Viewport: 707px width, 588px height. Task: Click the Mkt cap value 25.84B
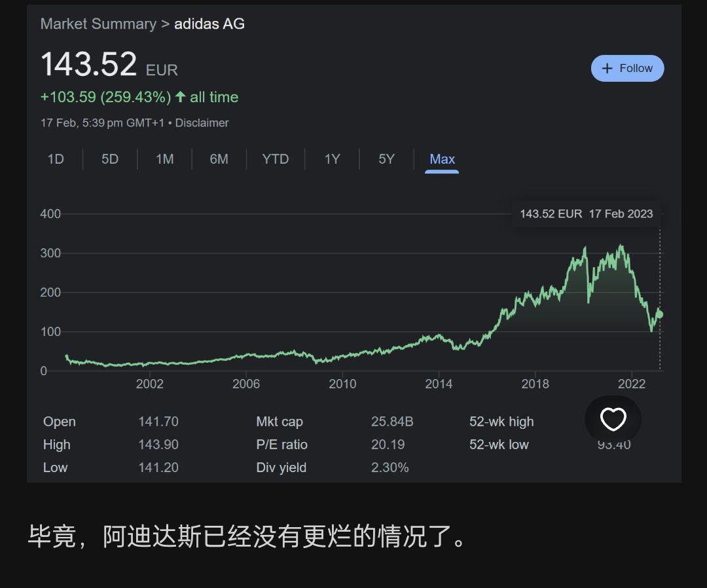392,422
